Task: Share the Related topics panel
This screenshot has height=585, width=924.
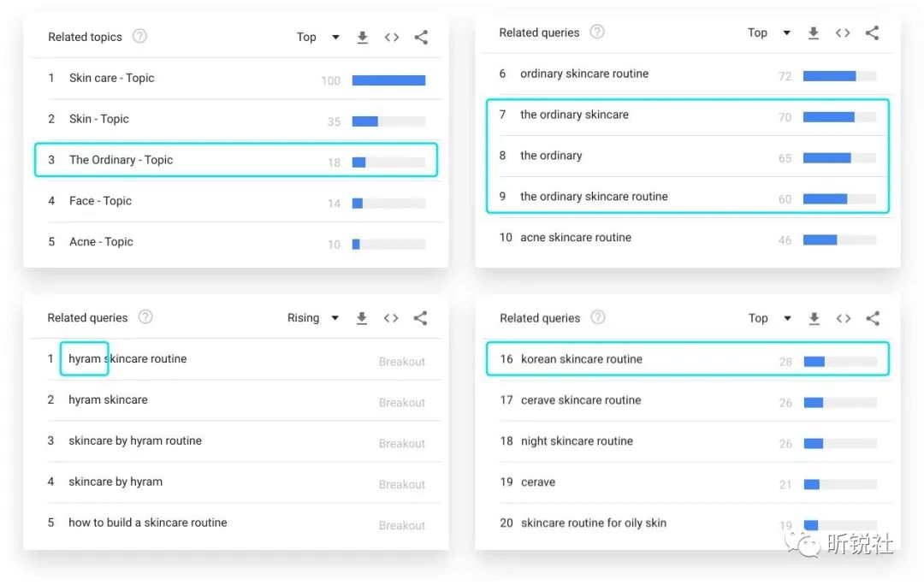Action: (x=421, y=37)
